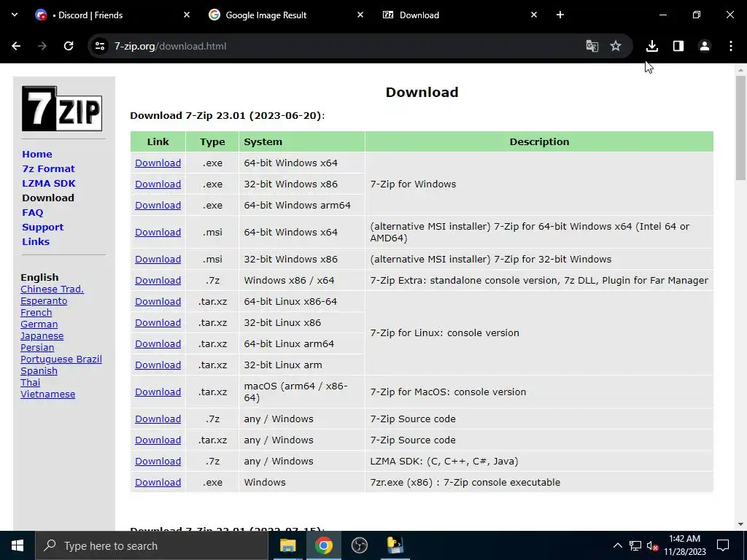Open the Chrome profile avatar
This screenshot has width=747, height=560.
704,46
